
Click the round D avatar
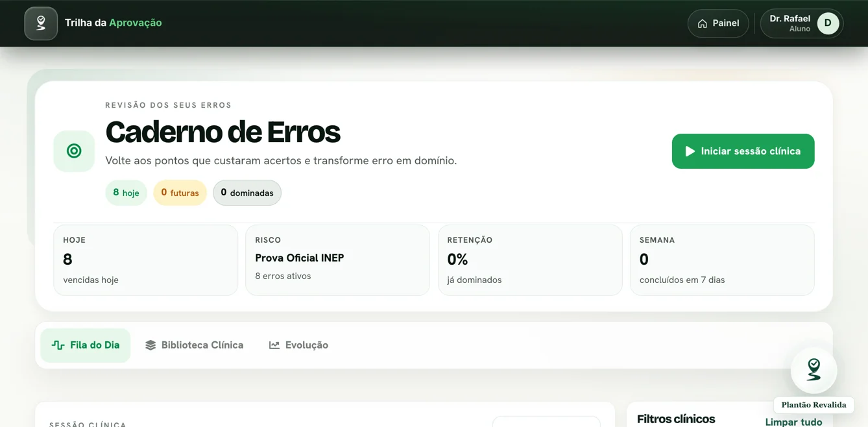(x=828, y=23)
